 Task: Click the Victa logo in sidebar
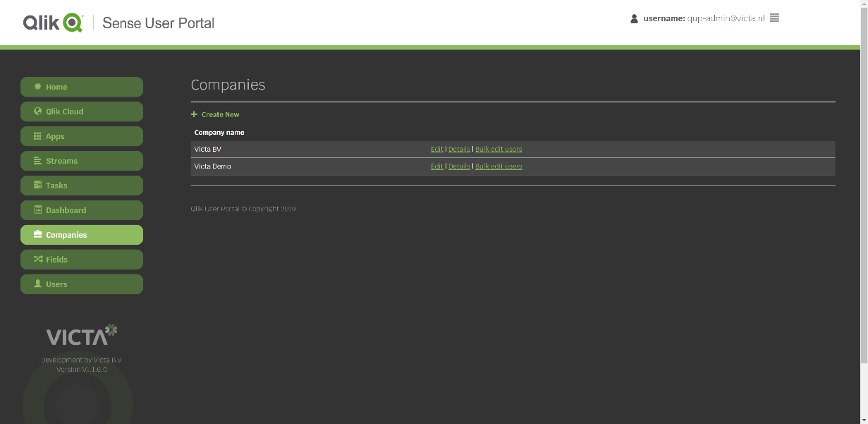tap(82, 335)
